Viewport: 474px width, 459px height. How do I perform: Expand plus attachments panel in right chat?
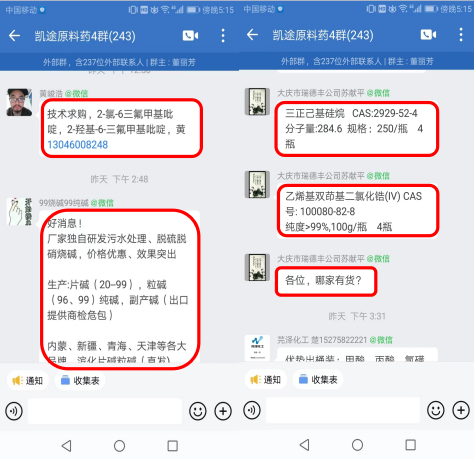[461, 410]
